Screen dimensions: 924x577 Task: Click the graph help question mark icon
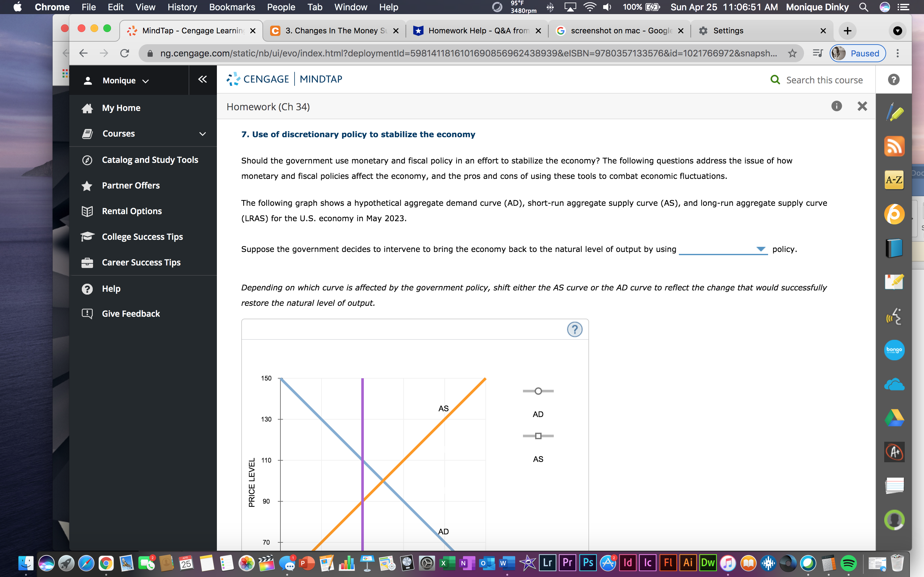(x=574, y=329)
